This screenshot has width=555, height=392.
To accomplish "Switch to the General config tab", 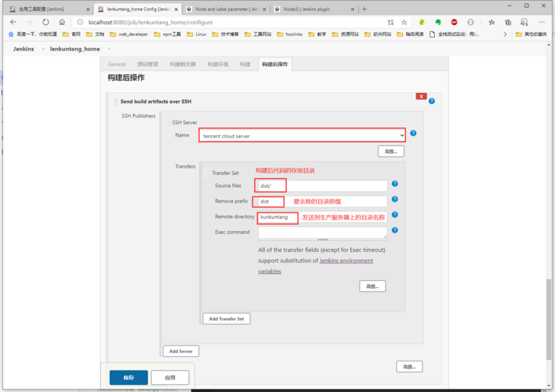I will [117, 64].
